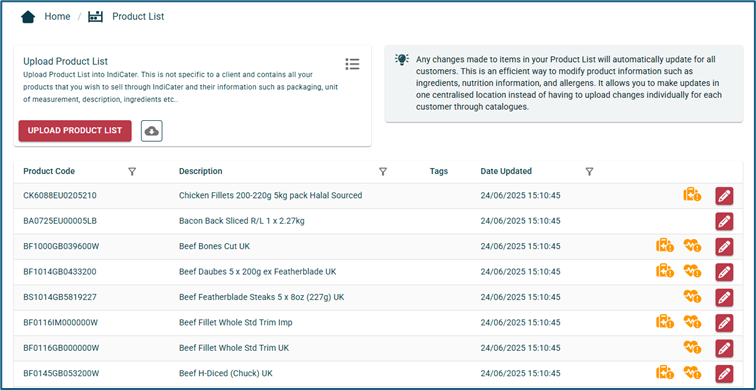
Task: Click ingredients warning for Fillet Std Trim Imp
Action: 664,322
